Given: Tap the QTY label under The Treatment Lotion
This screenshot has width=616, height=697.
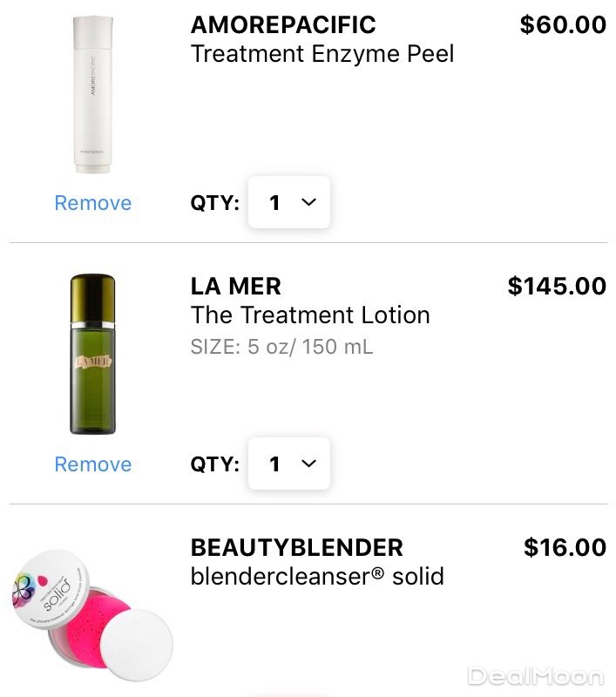Looking at the screenshot, I should click(x=214, y=464).
